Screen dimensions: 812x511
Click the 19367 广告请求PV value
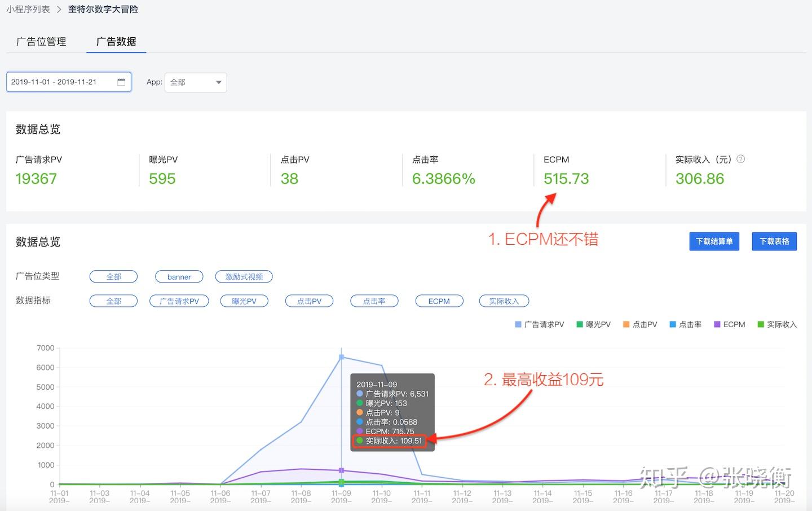pyautogui.click(x=36, y=179)
